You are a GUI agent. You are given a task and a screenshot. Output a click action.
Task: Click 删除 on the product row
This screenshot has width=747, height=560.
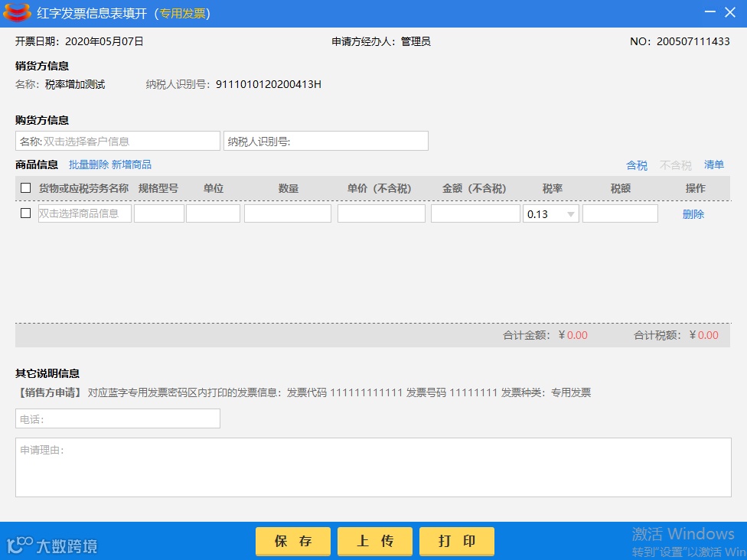pyautogui.click(x=693, y=214)
